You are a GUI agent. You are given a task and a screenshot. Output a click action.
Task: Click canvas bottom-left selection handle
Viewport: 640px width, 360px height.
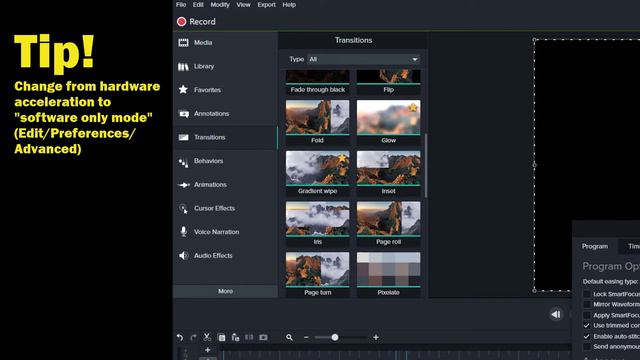[534, 291]
